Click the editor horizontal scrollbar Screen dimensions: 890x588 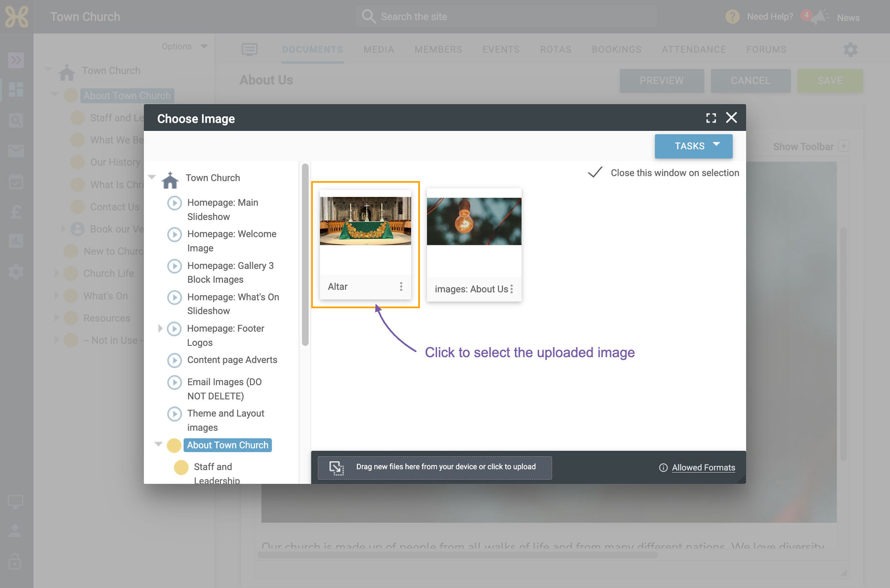[x=457, y=555]
